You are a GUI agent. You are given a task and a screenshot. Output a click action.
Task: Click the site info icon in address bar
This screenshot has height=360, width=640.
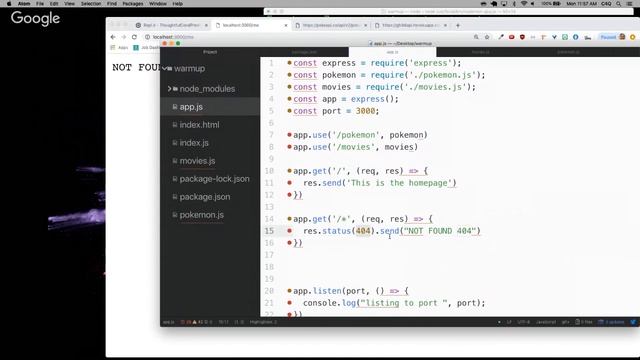[x=147, y=37]
